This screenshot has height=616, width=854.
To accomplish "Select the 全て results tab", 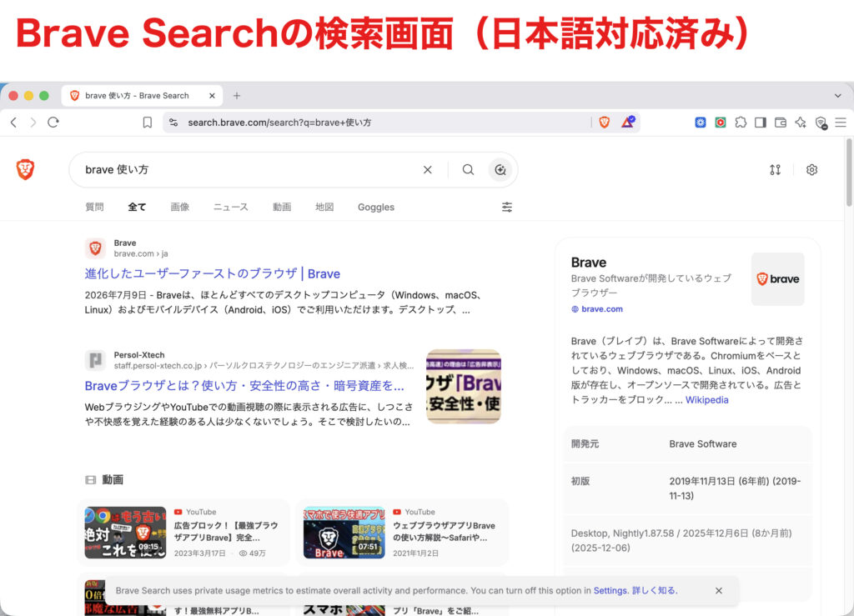I will [x=137, y=207].
